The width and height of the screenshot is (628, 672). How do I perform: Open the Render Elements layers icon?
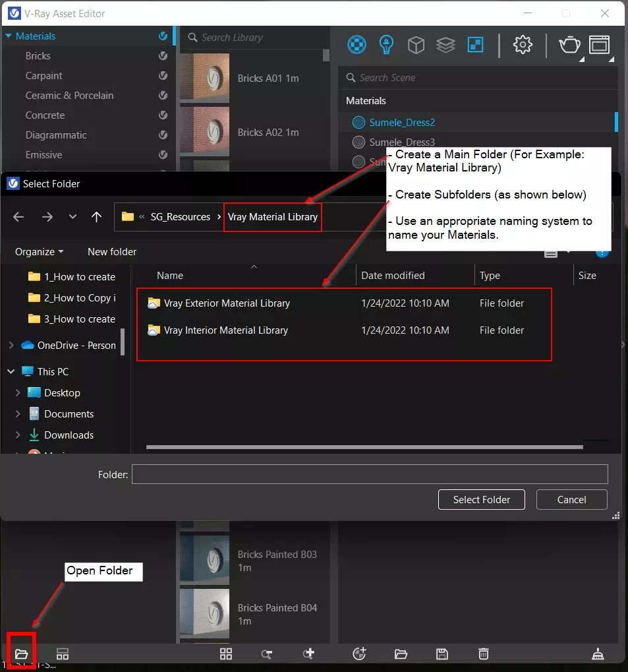pos(446,45)
